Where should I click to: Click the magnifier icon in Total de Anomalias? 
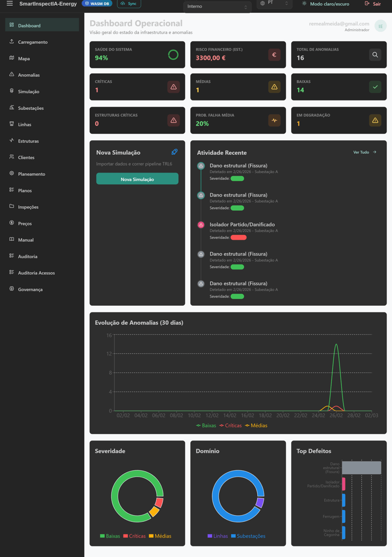[375, 55]
